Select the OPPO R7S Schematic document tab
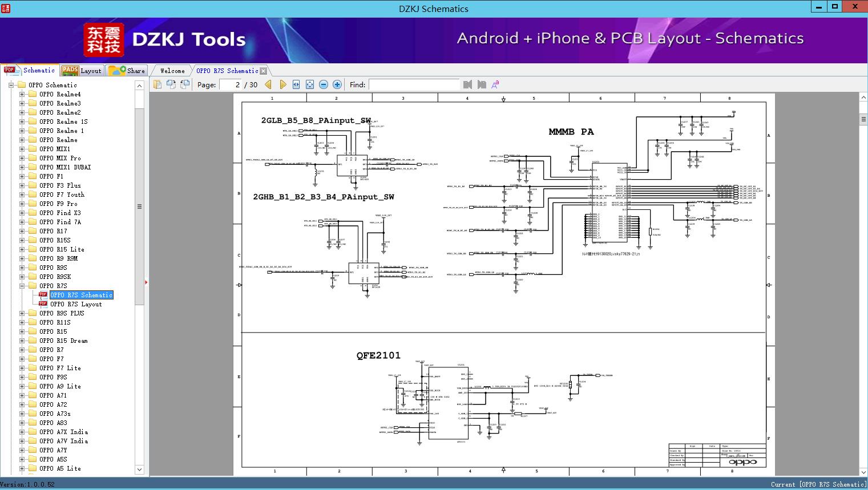This screenshot has width=868, height=490. click(x=227, y=71)
